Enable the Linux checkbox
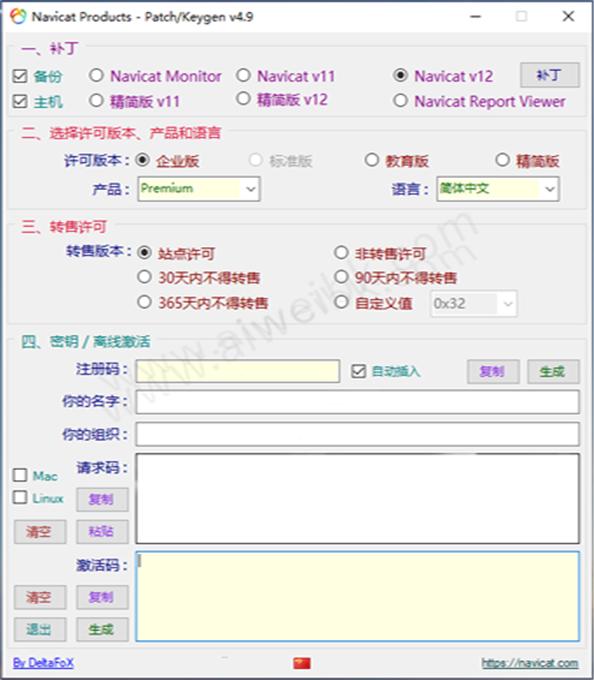Screen dimensions: 594x680 pos(20,497)
